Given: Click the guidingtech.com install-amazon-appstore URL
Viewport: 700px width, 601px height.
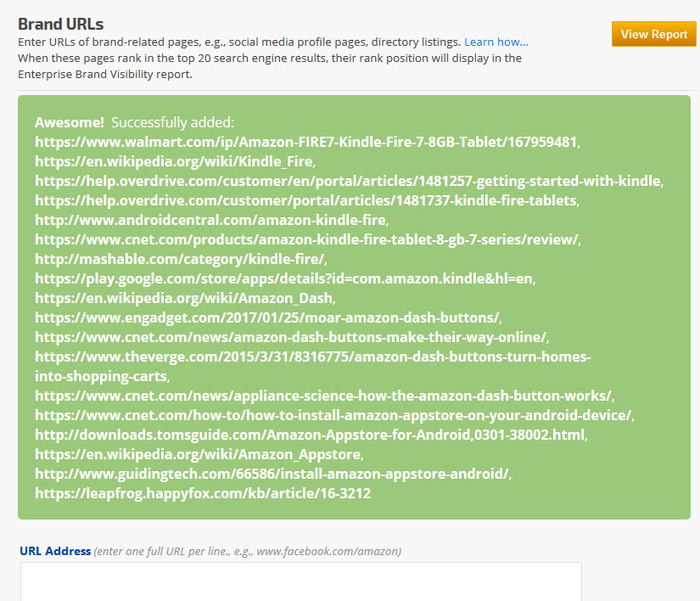Looking at the screenshot, I should (272, 474).
